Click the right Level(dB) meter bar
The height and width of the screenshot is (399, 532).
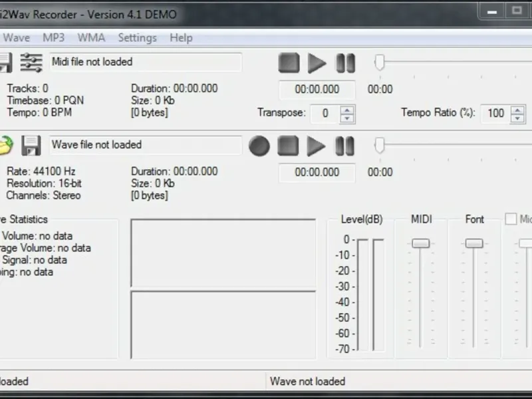pos(378,295)
